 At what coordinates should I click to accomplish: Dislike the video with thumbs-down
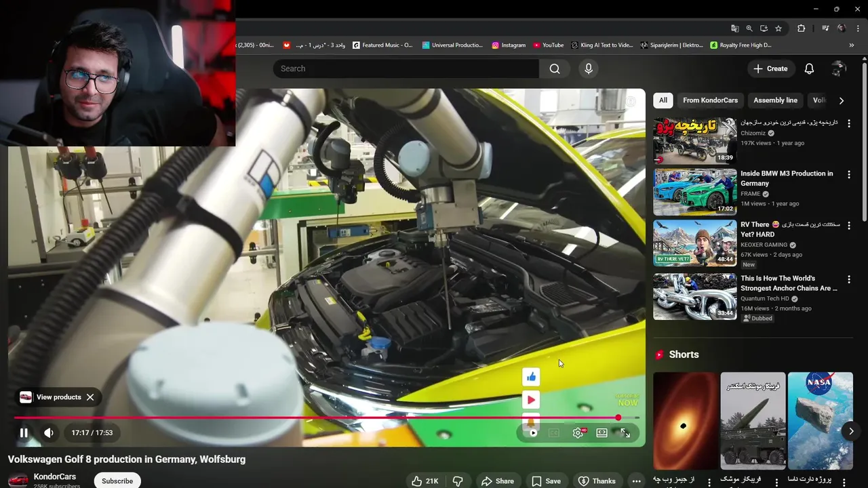(x=458, y=481)
